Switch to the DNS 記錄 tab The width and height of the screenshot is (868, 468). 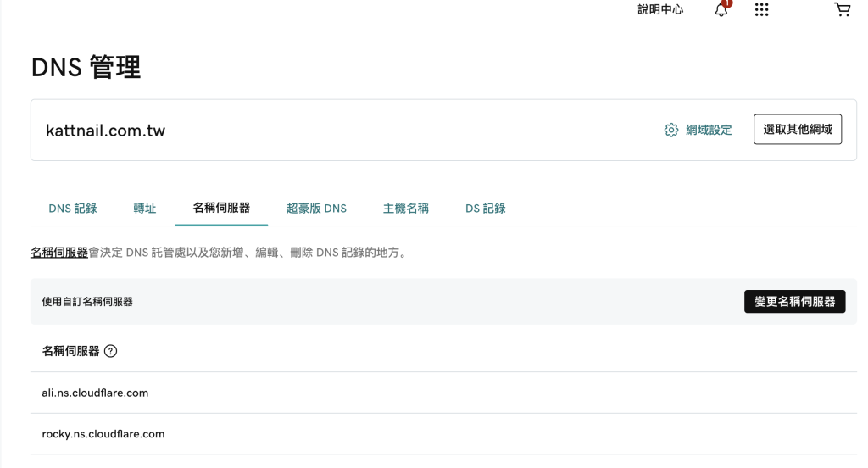coord(73,209)
